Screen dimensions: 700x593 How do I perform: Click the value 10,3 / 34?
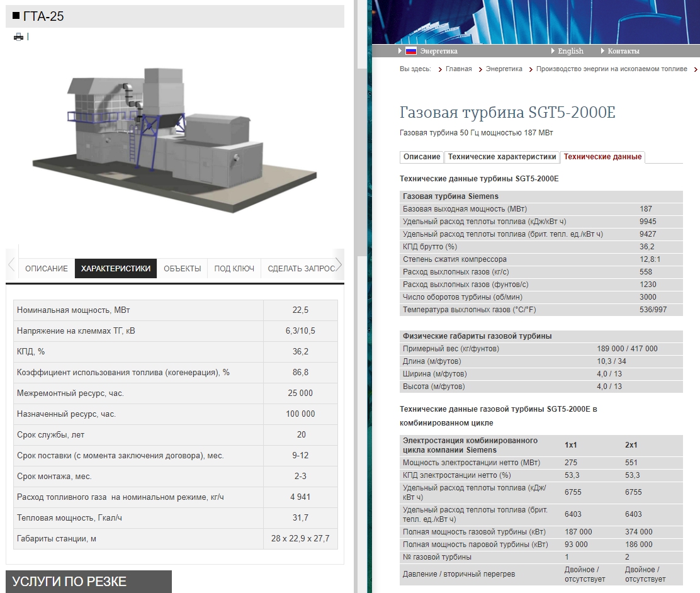pyautogui.click(x=612, y=361)
